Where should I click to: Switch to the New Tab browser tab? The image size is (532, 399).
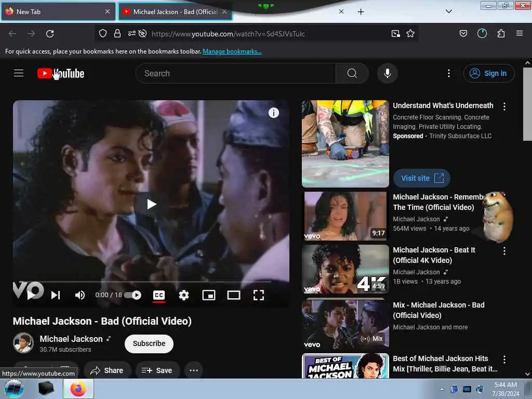pyautogui.click(x=58, y=11)
